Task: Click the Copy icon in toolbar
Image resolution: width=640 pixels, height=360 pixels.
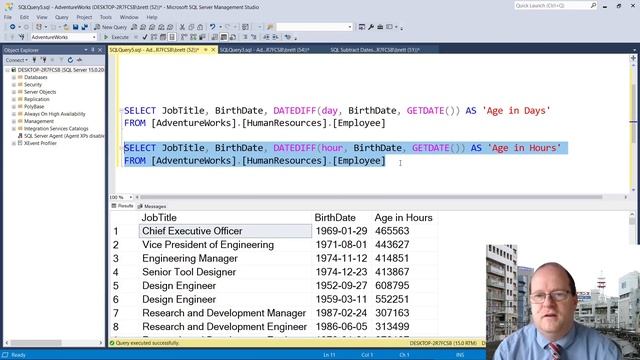Action: (x=191, y=27)
